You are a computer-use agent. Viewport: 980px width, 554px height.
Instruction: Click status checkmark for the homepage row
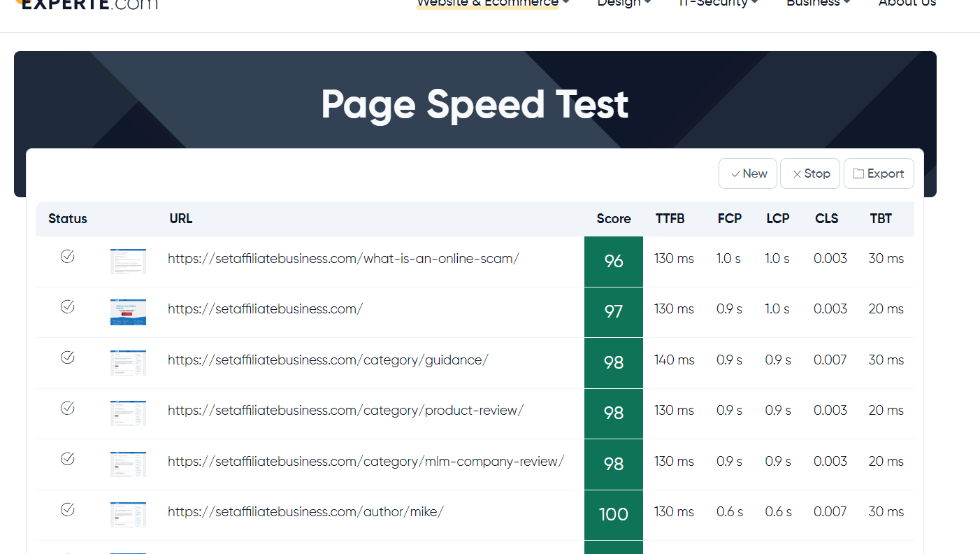tap(68, 306)
